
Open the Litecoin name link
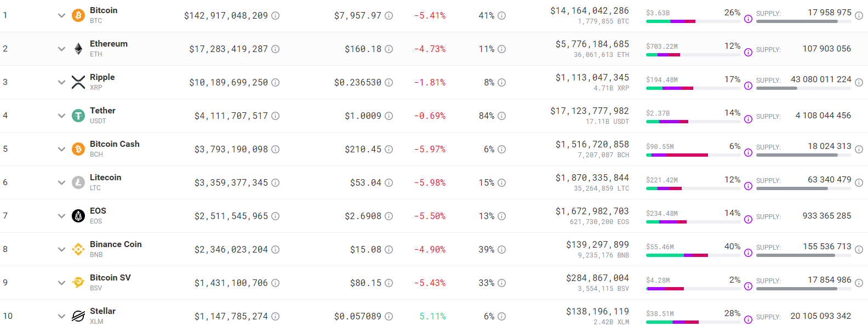105,178
